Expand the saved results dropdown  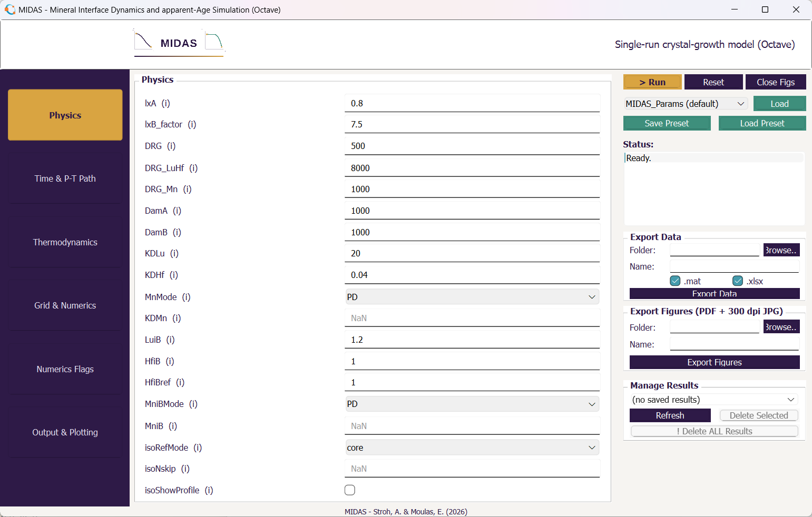(714, 400)
